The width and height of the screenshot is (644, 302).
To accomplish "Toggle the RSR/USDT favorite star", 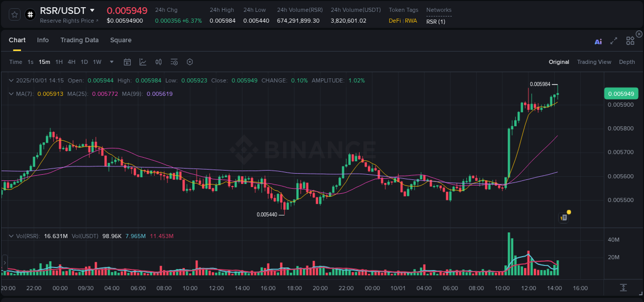I will point(14,14).
